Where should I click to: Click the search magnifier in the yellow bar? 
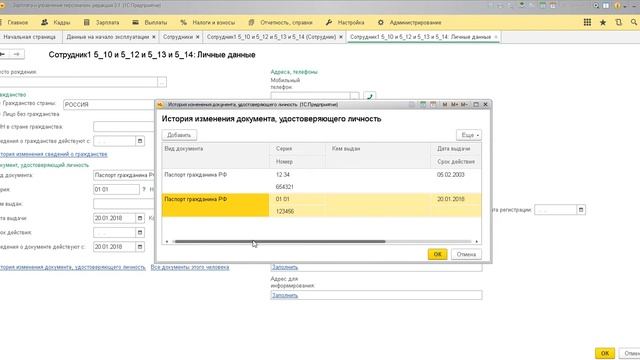[x=634, y=22]
